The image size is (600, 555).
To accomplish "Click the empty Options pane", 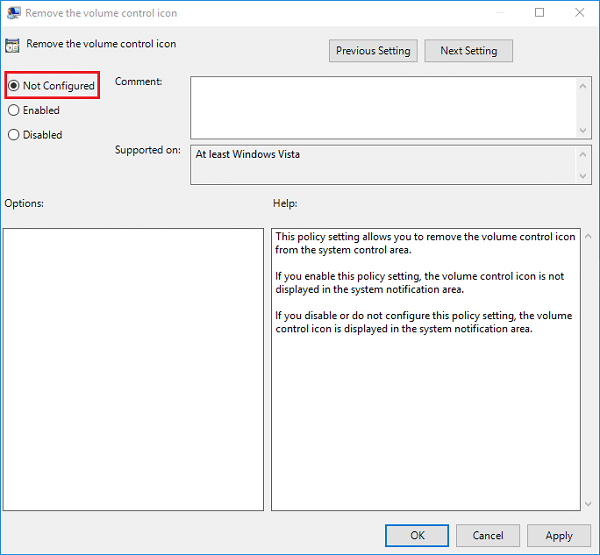I will point(133,368).
